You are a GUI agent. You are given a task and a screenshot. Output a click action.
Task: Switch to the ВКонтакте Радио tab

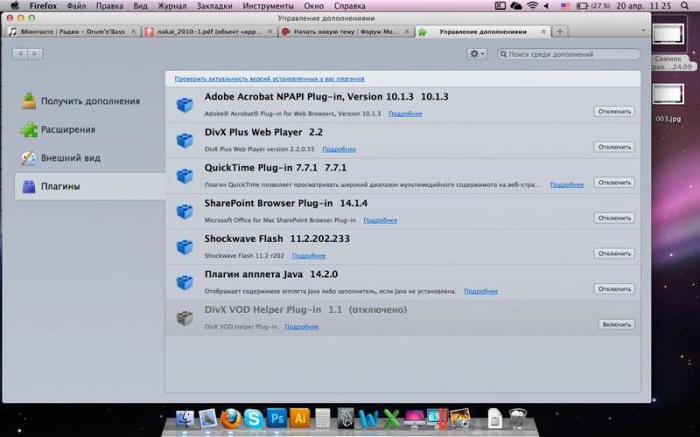pyautogui.click(x=73, y=32)
